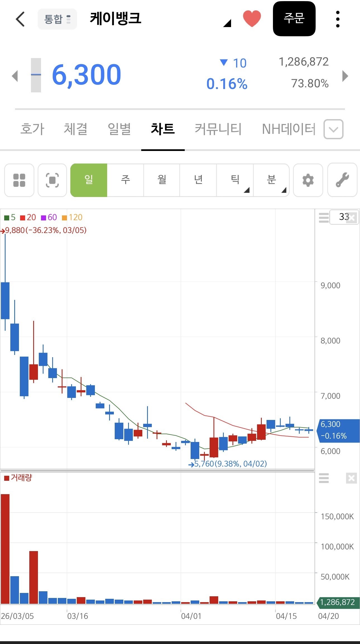The height and width of the screenshot is (644, 360).
Task: Switch to the 일별 tab
Action: click(119, 129)
